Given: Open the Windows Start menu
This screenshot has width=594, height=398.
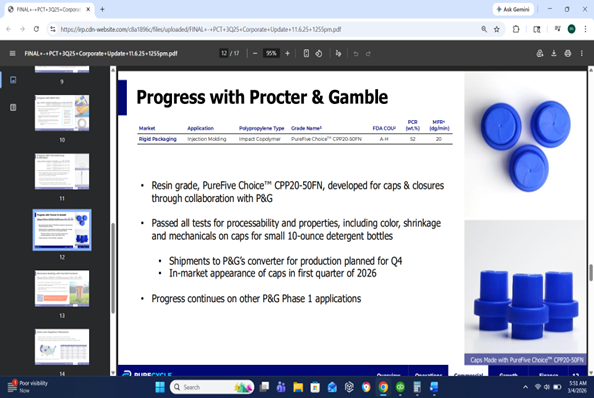Looking at the screenshot, I should coord(160,387).
